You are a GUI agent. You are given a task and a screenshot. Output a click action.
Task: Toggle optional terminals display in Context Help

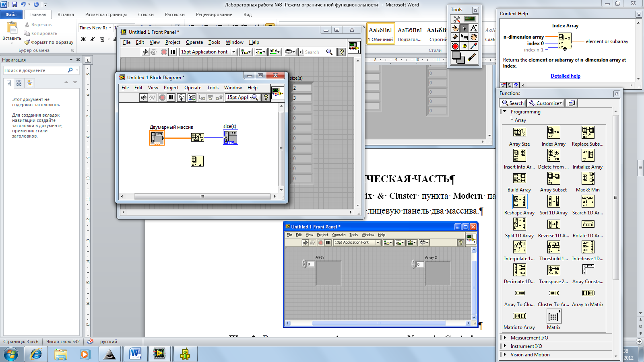[503, 85]
